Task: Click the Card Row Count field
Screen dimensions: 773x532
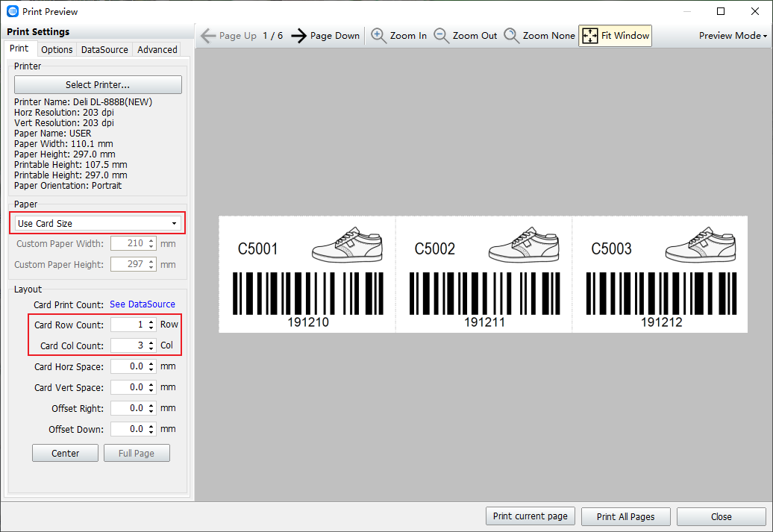Action: [129, 325]
